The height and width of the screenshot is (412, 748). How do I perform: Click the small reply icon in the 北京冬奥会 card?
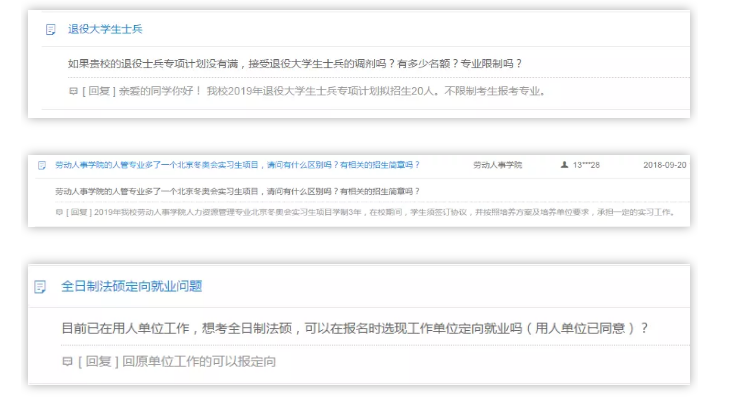click(59, 212)
